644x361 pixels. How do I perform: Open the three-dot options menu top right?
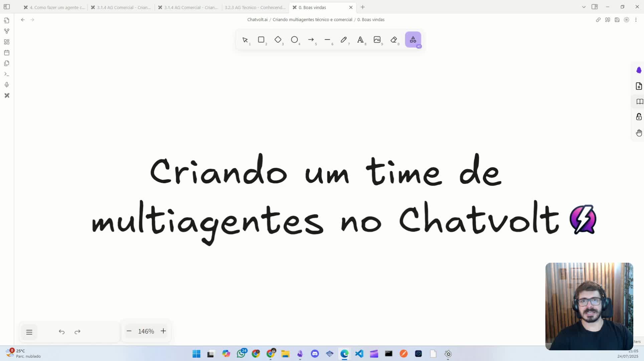pyautogui.click(x=636, y=20)
